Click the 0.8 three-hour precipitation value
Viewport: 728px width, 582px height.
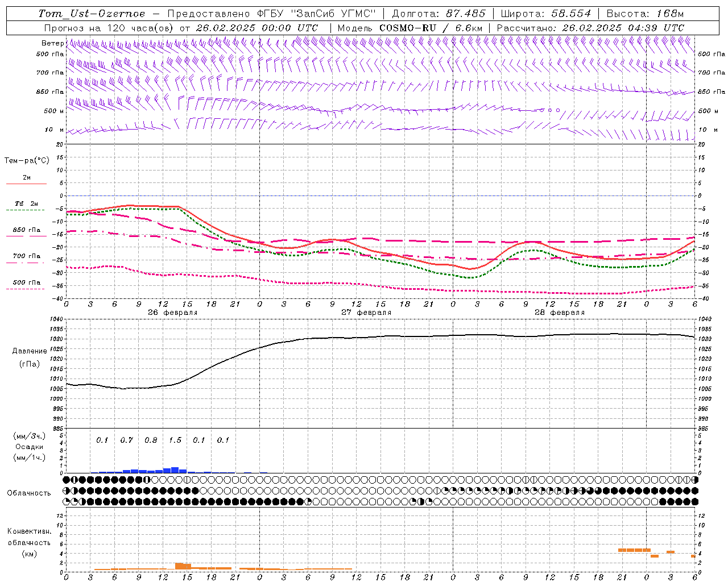click(x=151, y=440)
